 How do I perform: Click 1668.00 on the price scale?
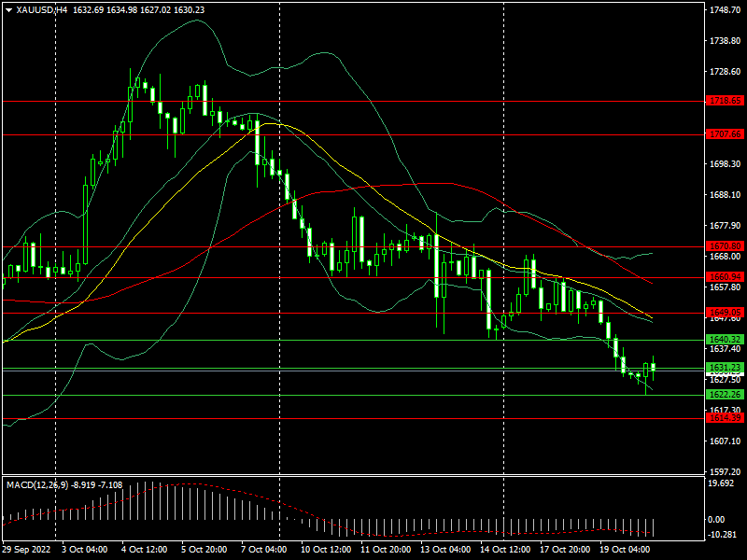point(726,256)
